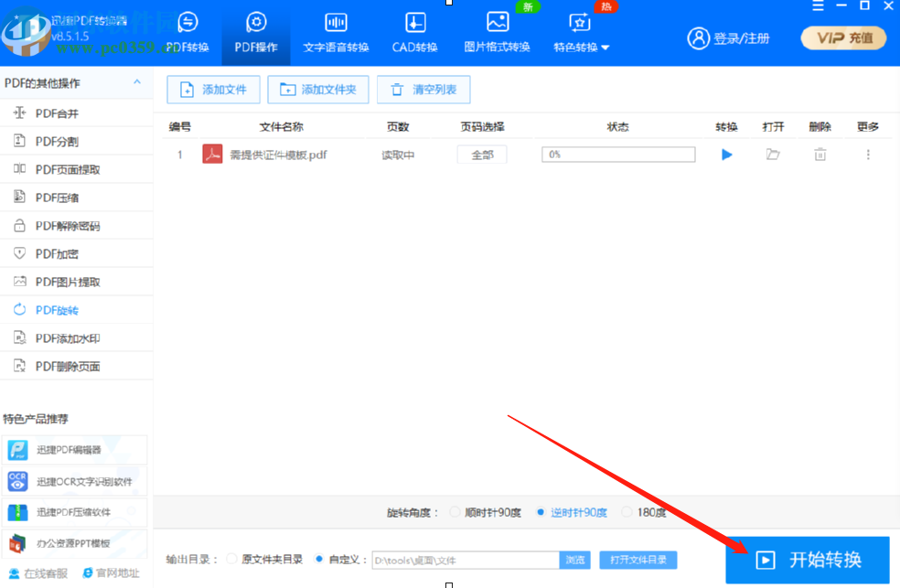The width and height of the screenshot is (900, 588).
Task: Click the 0% conversion progress bar
Action: pyautogui.click(x=617, y=155)
